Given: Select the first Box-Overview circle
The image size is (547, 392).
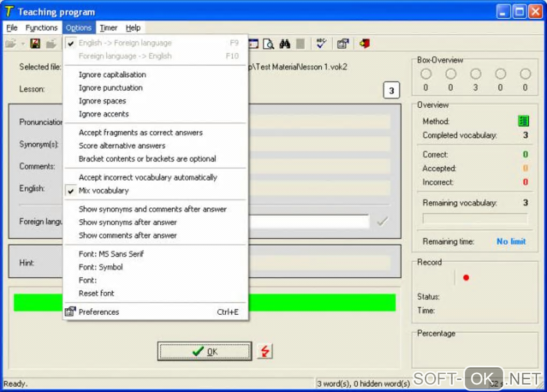Looking at the screenshot, I should tap(426, 74).
